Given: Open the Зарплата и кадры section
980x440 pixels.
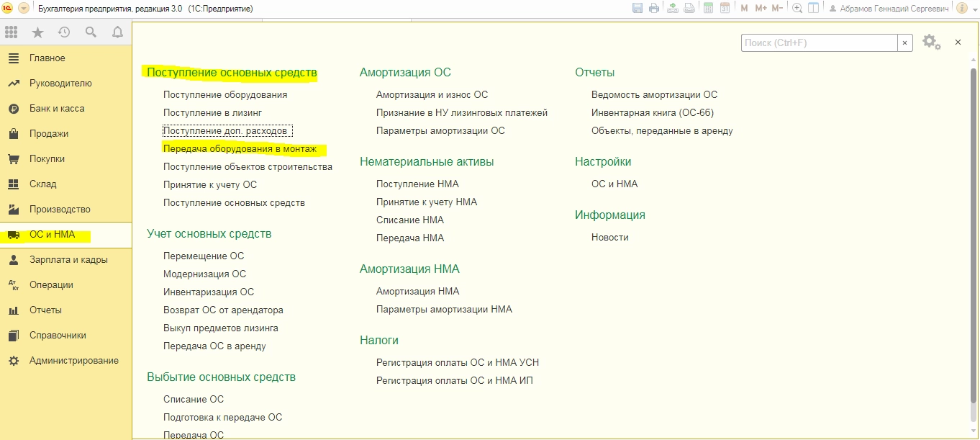Looking at the screenshot, I should (66, 259).
